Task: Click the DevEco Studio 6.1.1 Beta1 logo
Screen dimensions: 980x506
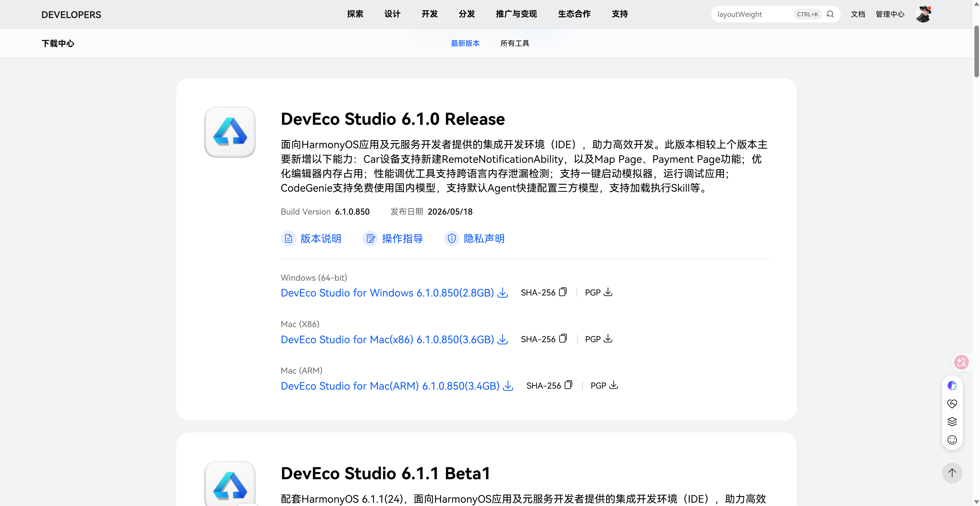Action: (230, 484)
